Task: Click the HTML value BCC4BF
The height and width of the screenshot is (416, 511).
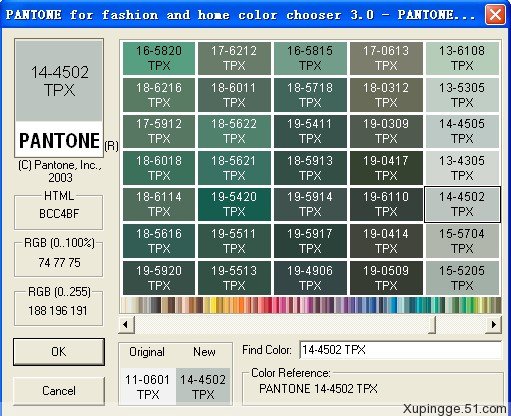Action: tap(59, 214)
